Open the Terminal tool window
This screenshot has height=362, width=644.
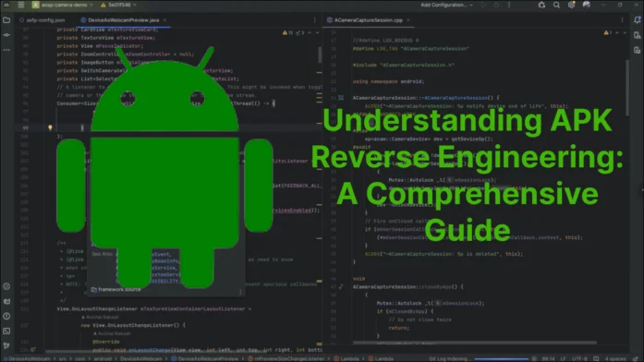click(6, 331)
